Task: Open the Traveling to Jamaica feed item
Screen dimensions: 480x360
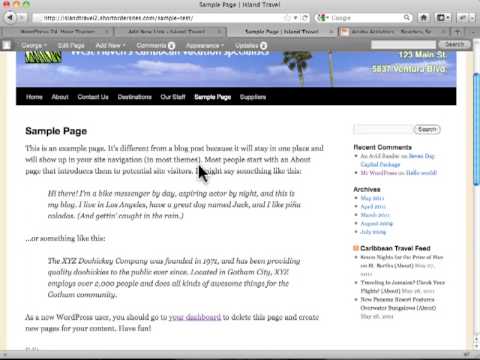Action: click(402, 287)
